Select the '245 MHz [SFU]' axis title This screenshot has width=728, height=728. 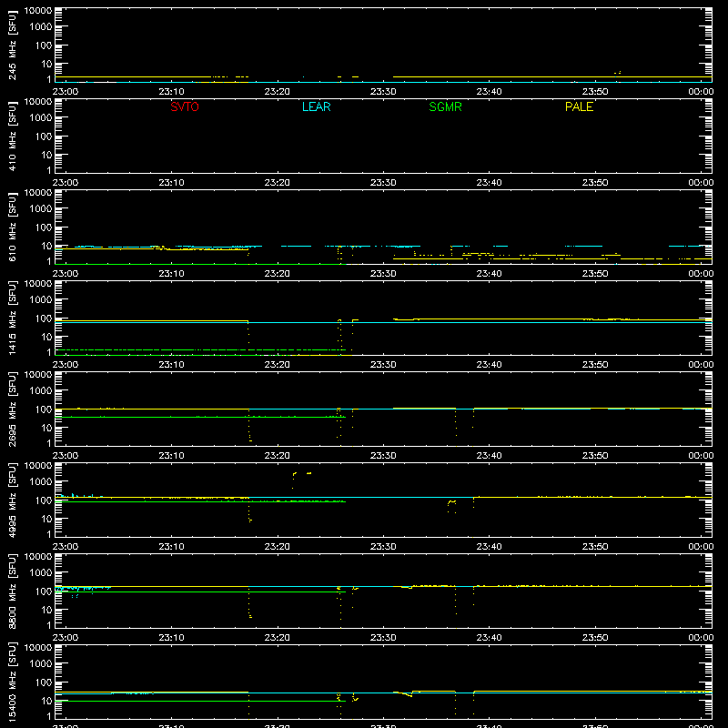[13, 45]
